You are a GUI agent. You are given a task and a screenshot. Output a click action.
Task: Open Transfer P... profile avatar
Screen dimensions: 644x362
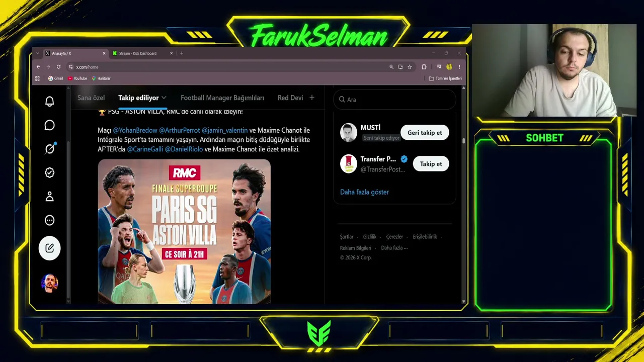pos(349,164)
